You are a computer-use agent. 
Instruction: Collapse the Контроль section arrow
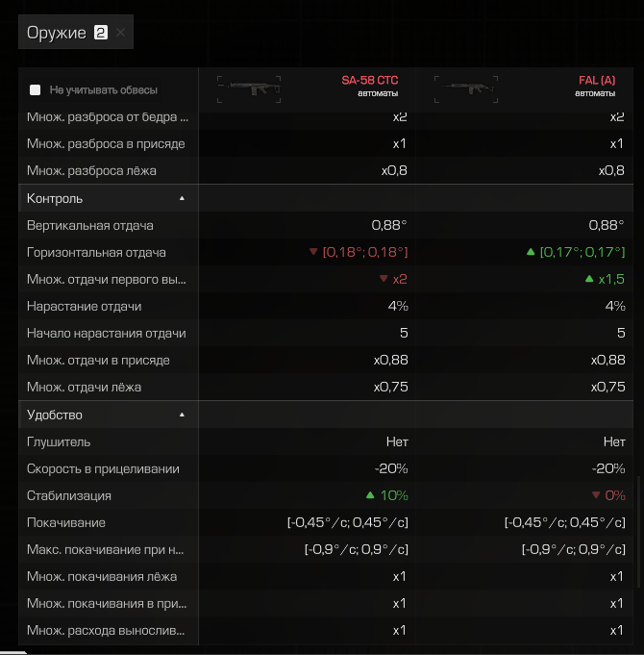coord(182,198)
